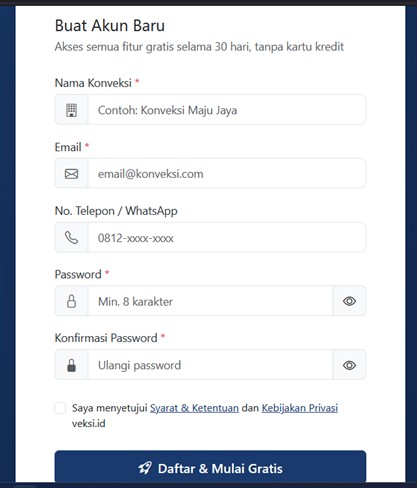
Task: Open the Syarat & Ketentuan link
Action: [x=194, y=408]
